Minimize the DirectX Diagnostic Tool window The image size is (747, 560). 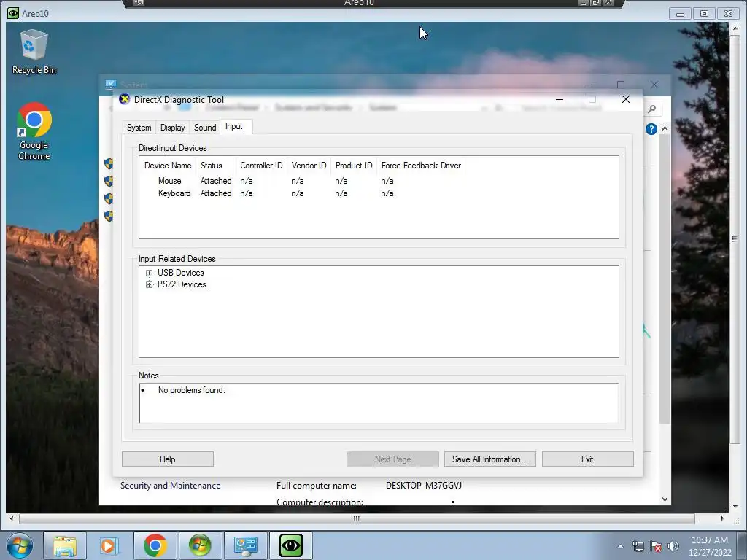pyautogui.click(x=560, y=99)
